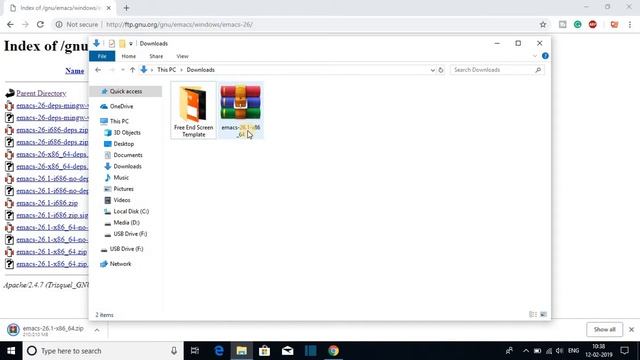
Task: Switch to details view icon in status bar
Action: (x=533, y=314)
